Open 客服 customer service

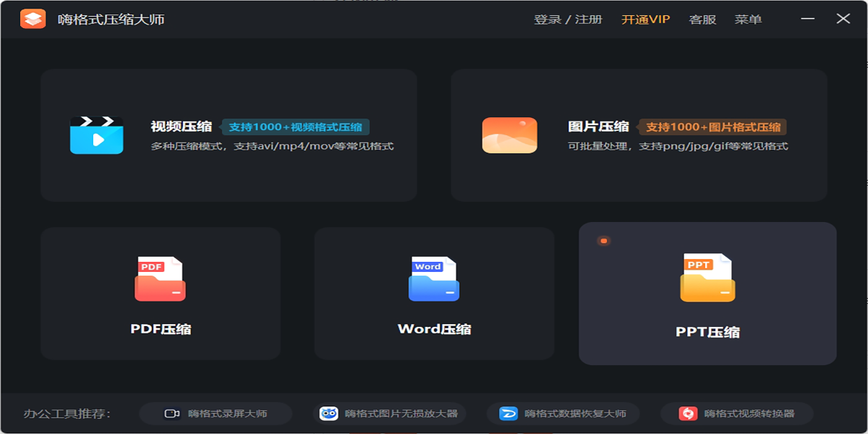[702, 20]
